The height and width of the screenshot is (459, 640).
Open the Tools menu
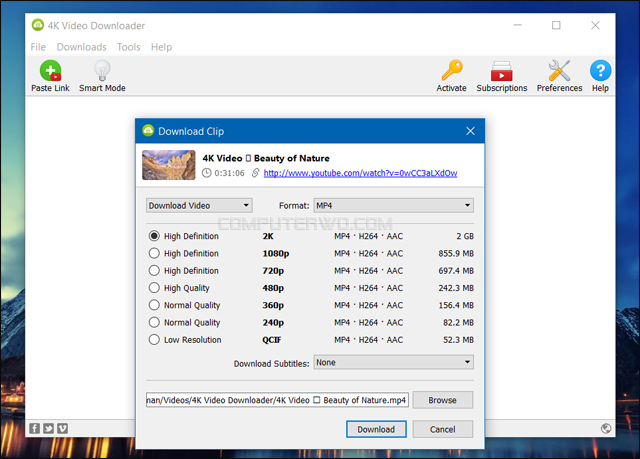(129, 47)
